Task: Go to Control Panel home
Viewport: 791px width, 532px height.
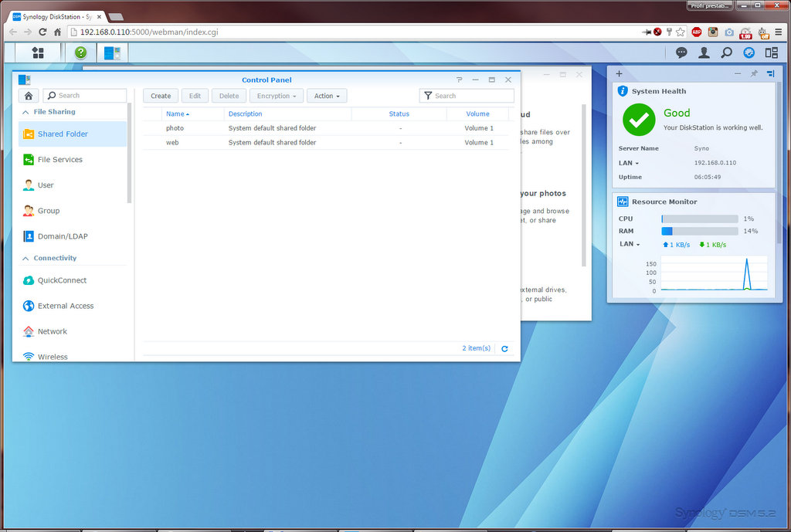Action: [x=29, y=95]
